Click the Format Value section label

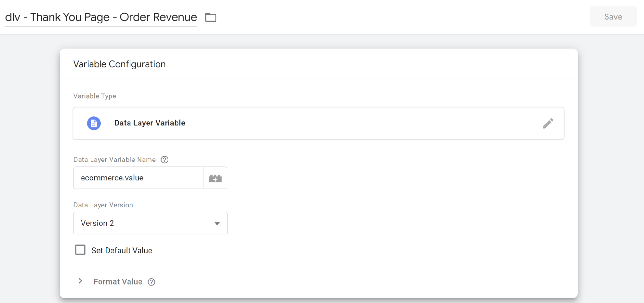click(118, 282)
